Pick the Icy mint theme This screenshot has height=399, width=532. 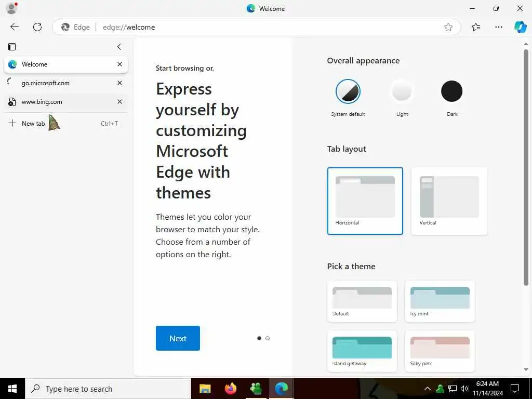pos(440,301)
